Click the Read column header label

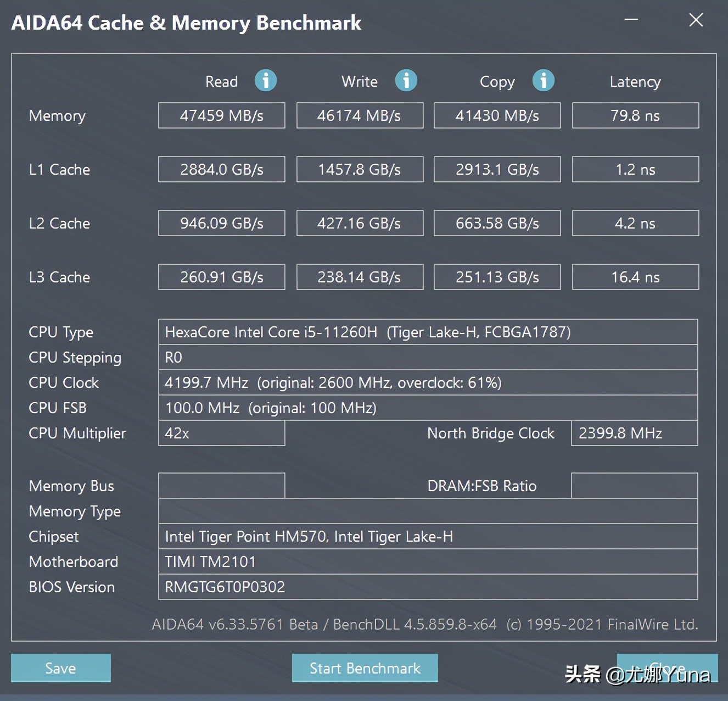click(x=222, y=81)
